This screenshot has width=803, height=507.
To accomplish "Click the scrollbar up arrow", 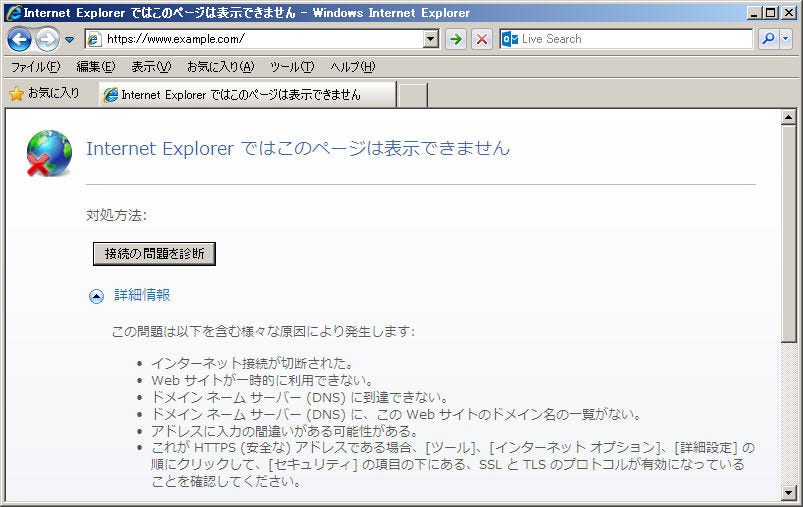I will coord(788,117).
